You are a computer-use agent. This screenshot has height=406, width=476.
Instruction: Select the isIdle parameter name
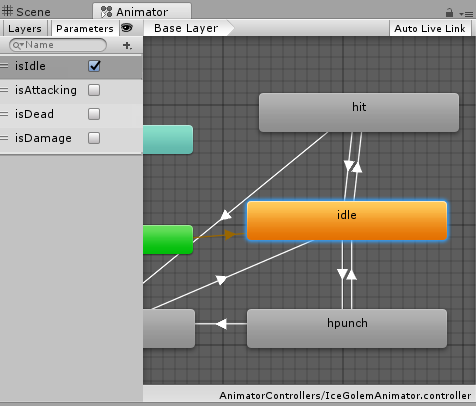[30, 66]
